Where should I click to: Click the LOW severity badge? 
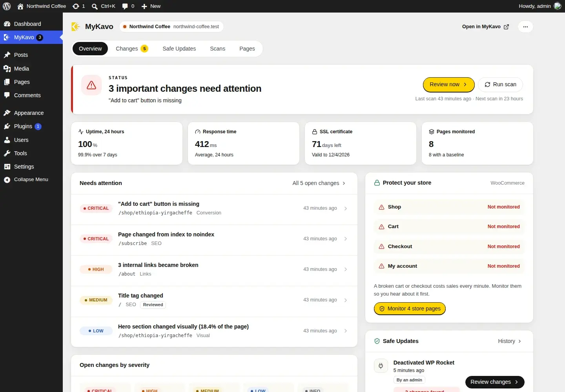tap(96, 331)
